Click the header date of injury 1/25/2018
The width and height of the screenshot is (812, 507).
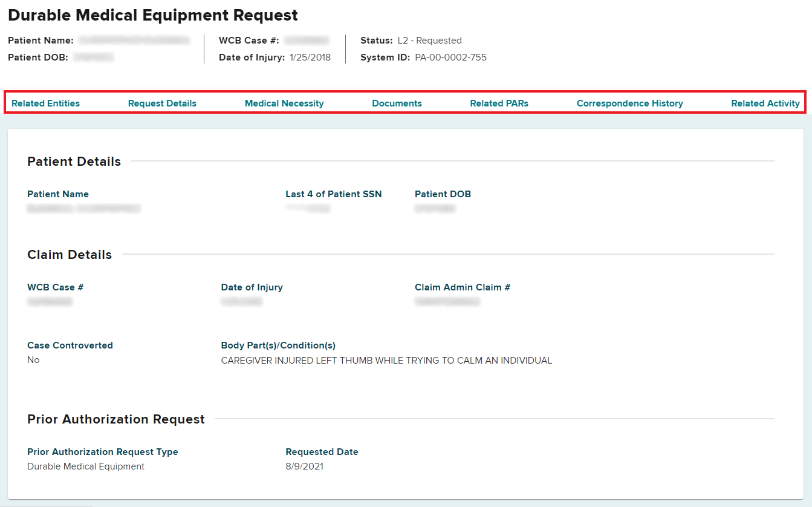click(310, 58)
